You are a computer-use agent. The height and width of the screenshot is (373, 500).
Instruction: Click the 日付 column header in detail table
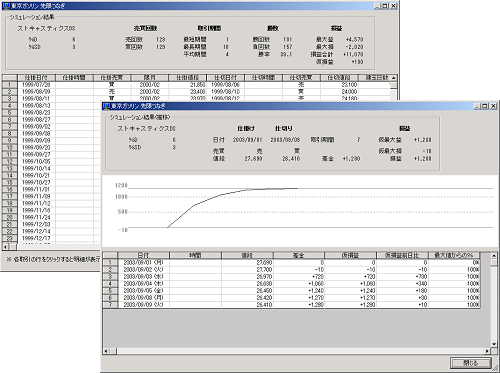click(x=144, y=255)
